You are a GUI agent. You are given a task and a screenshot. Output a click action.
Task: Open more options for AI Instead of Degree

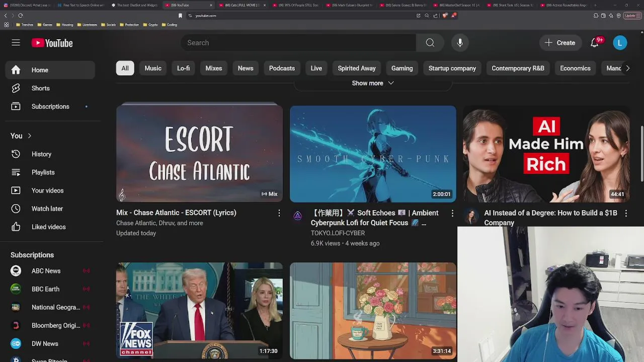coord(626,213)
